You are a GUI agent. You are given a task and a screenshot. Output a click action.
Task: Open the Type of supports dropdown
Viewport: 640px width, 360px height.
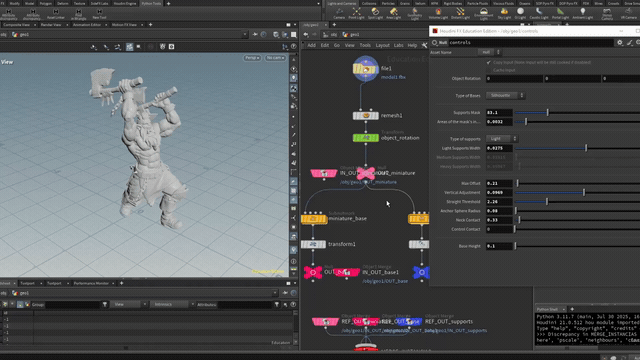pyautogui.click(x=502, y=139)
